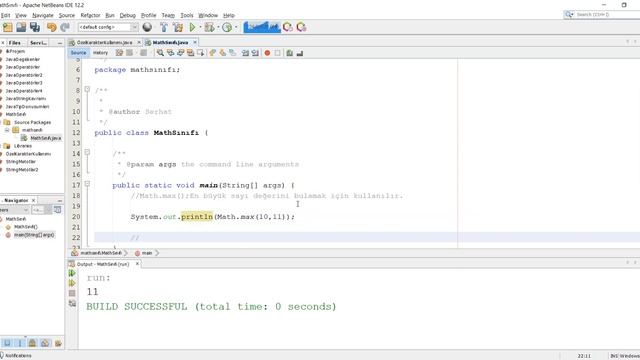Open the Navigate menu
Viewport: 640px width, 360px height.
click(43, 15)
